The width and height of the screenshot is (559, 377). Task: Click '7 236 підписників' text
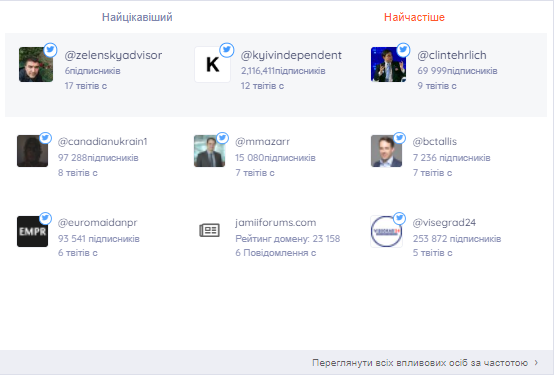452,158
